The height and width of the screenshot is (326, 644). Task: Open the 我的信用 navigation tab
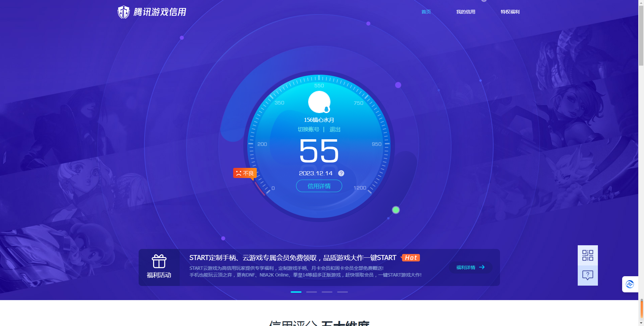click(466, 12)
